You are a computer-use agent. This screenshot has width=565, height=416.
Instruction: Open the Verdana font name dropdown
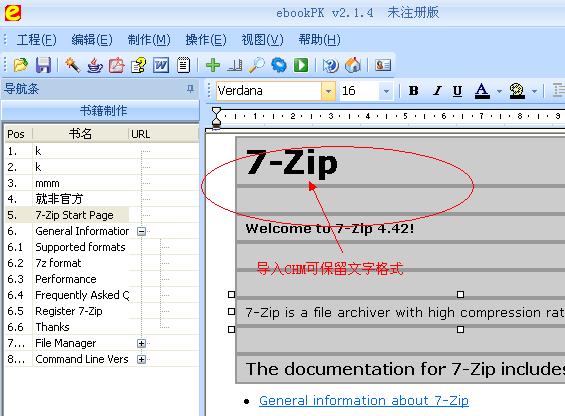coord(328,91)
